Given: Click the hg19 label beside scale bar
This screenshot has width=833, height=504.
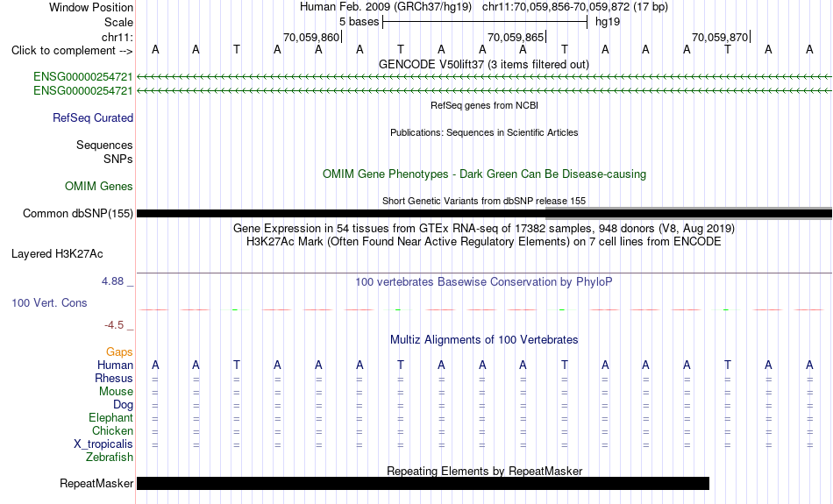Looking at the screenshot, I should click(x=608, y=22).
